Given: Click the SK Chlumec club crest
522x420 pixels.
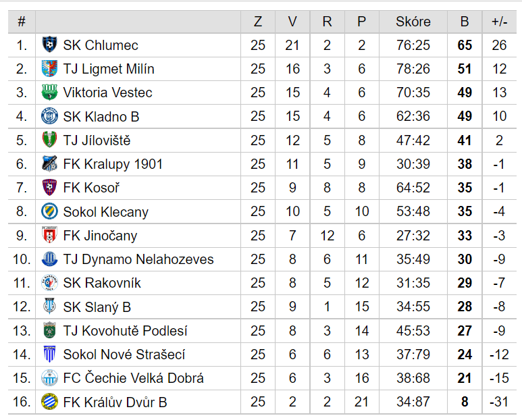Looking at the screenshot, I should click(x=49, y=45).
